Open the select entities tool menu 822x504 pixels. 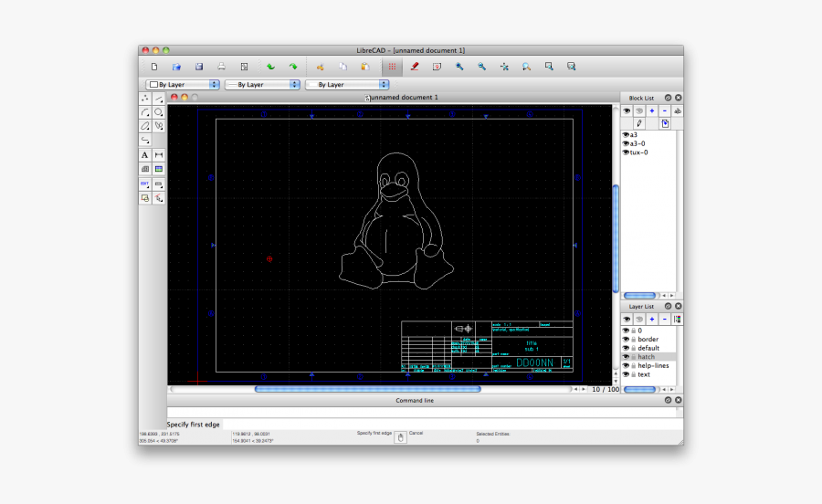coord(159,198)
